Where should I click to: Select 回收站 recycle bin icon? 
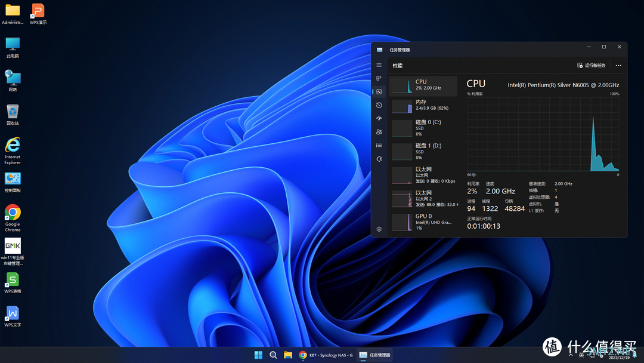pyautogui.click(x=13, y=114)
